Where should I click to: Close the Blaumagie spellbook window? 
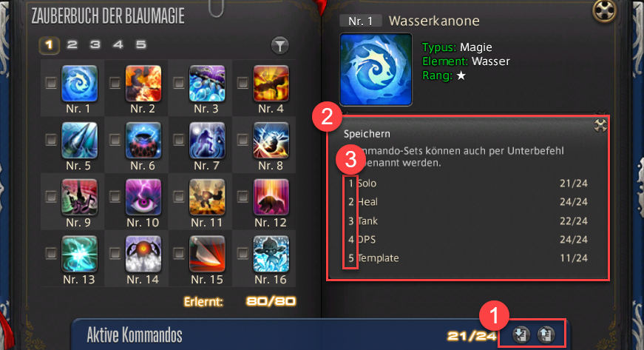[604, 10]
